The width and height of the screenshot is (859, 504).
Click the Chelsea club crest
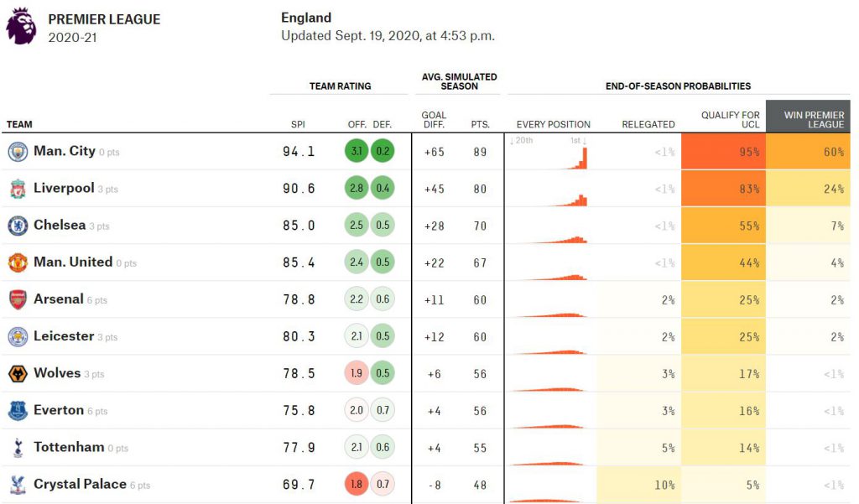18,226
